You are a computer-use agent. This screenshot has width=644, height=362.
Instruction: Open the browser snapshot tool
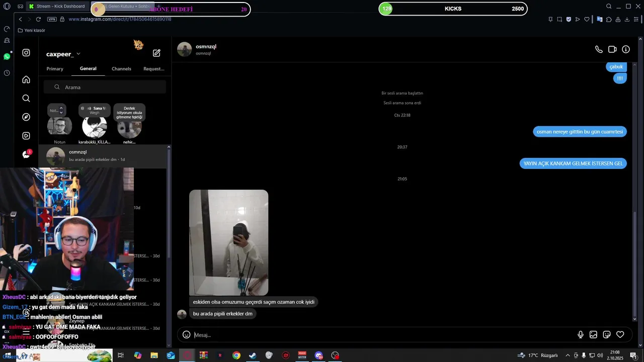(x=559, y=19)
